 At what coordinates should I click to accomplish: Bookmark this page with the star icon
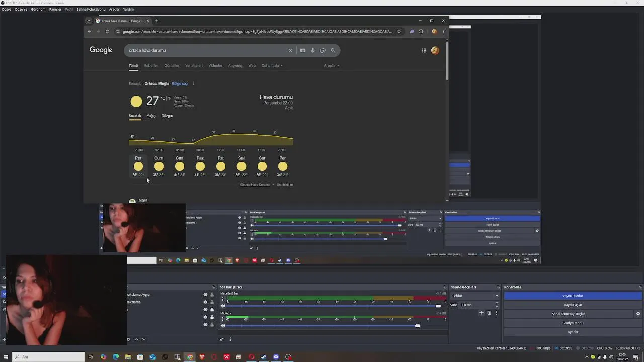[x=399, y=31]
